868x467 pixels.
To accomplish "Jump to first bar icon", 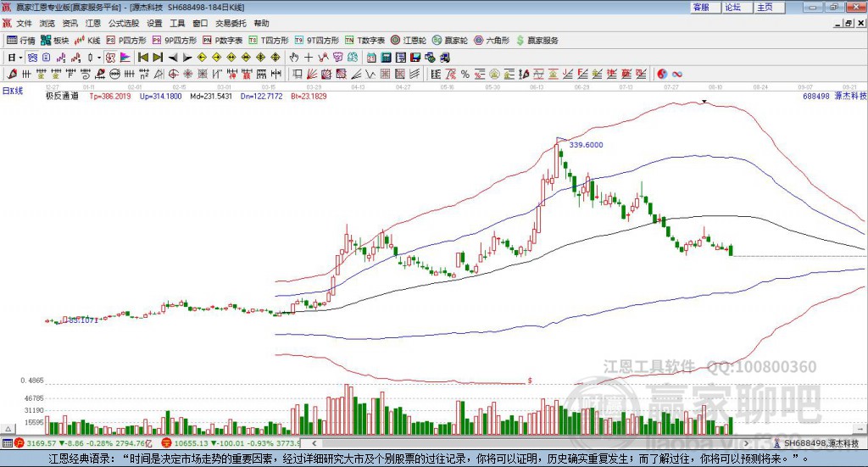I will point(142,57).
